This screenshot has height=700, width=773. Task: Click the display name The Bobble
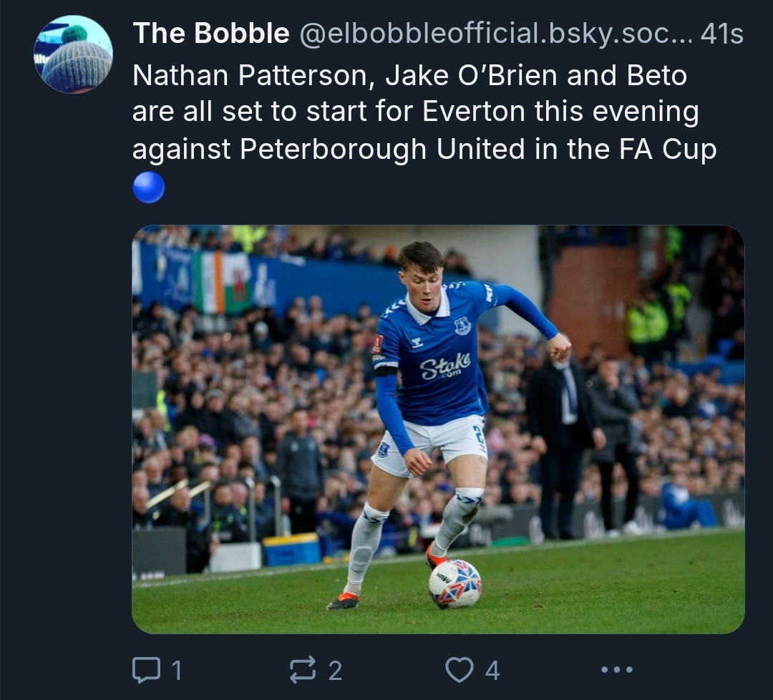point(210,34)
